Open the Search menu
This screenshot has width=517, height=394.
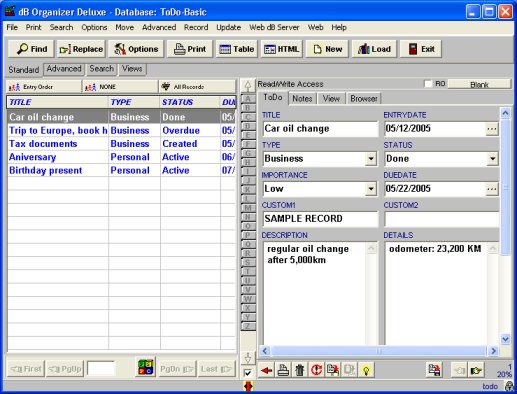point(61,27)
